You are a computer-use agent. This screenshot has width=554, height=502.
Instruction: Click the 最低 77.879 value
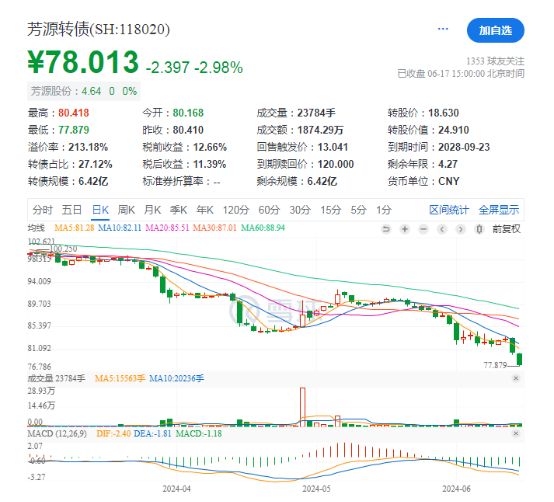coord(73,130)
